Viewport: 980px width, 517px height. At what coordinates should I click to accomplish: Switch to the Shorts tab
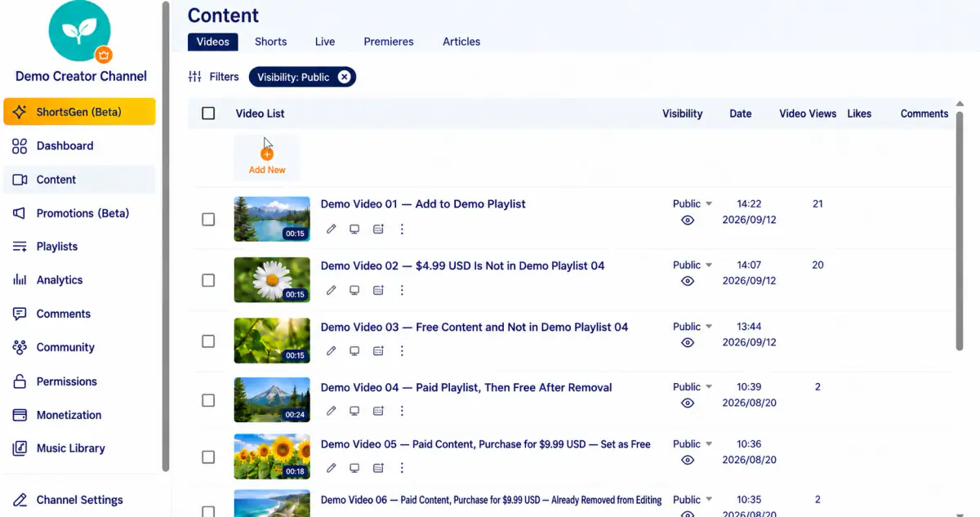tap(270, 42)
